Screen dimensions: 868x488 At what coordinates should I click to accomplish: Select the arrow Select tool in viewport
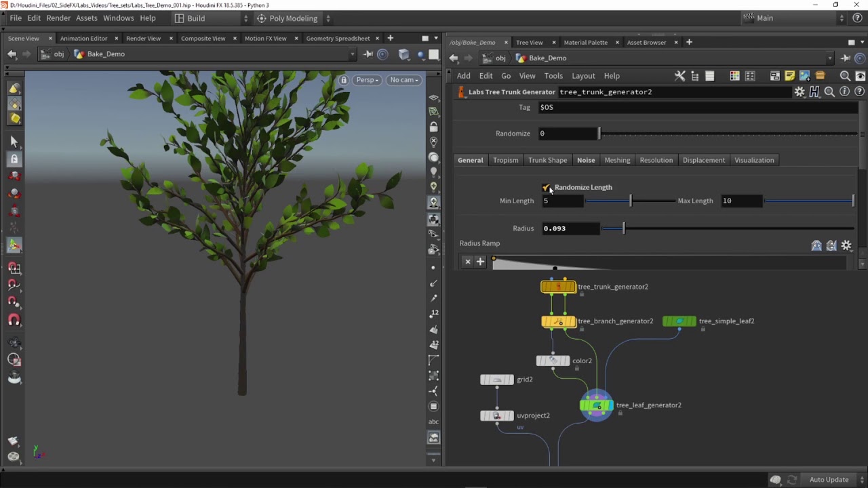(14, 141)
